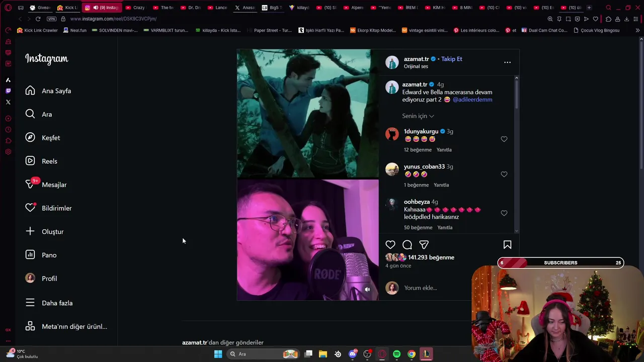
Task: Open the 141.293 beğenme likes list
Action: [x=431, y=257]
